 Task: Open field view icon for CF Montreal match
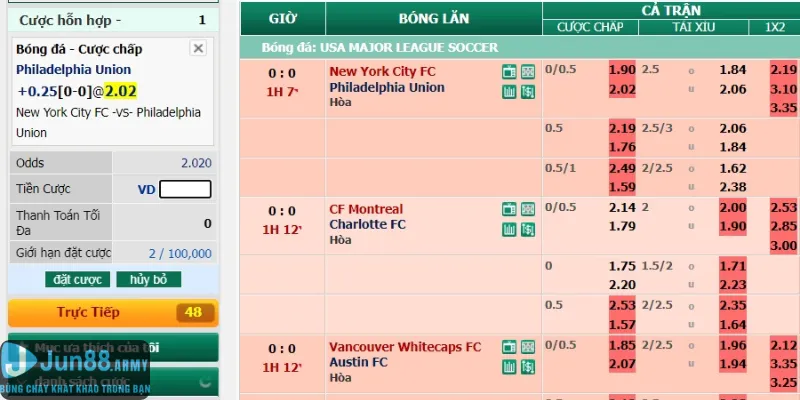click(527, 209)
